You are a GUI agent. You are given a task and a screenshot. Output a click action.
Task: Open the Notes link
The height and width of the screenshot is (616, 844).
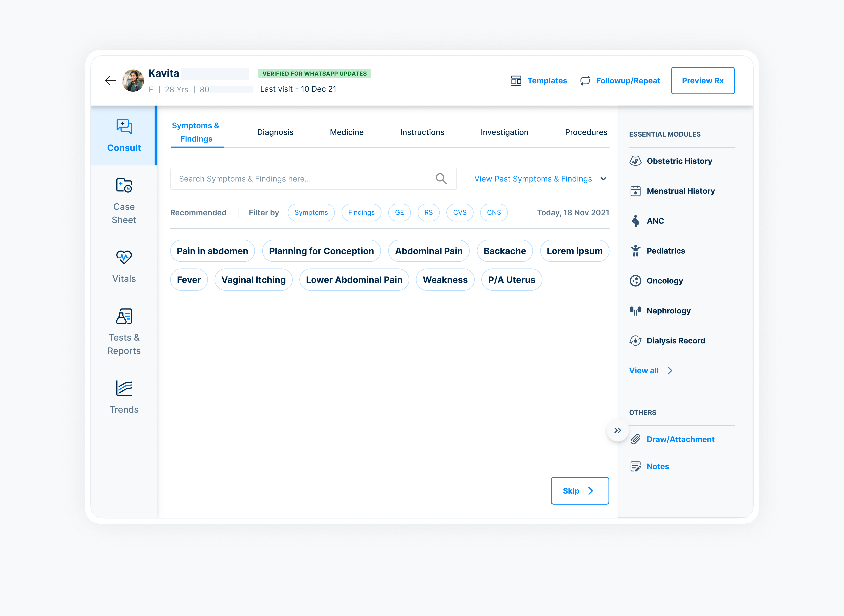[x=658, y=467]
